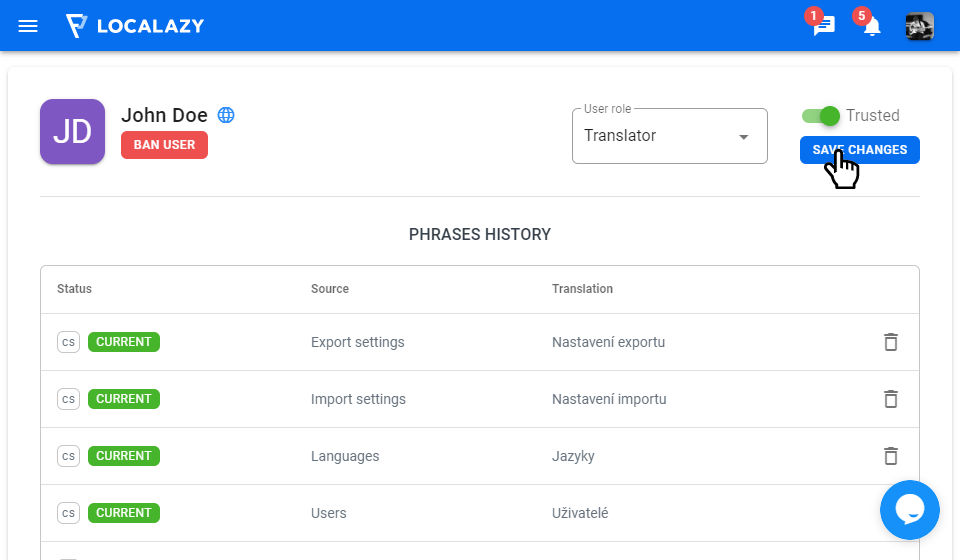Open the user profile avatar menu
960x560 pixels.
(920, 26)
